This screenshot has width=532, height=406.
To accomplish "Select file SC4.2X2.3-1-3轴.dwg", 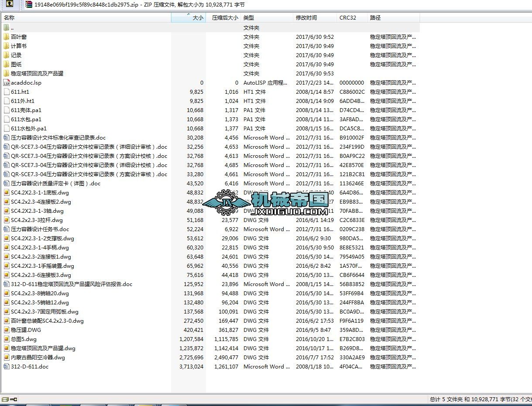I will tap(37, 211).
